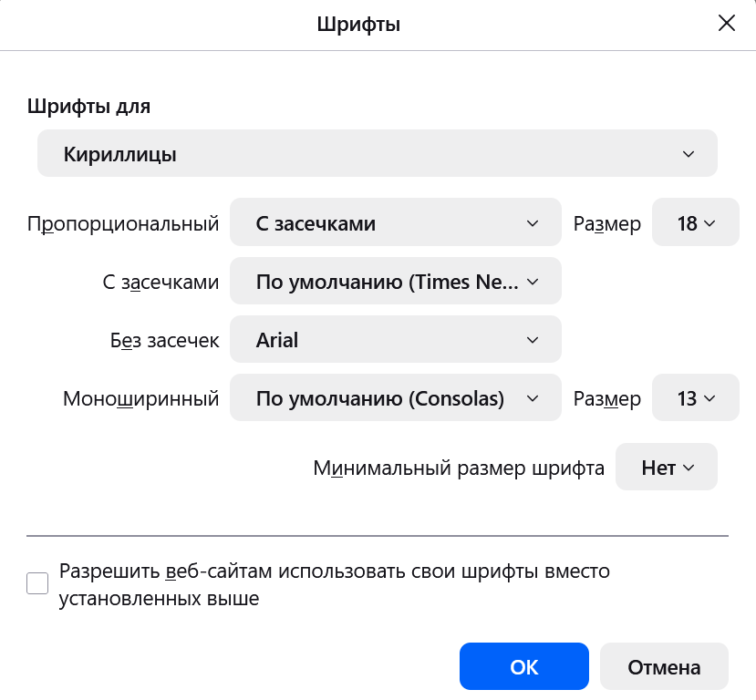Enable the checkbox allowing websites their own fonts
Viewport: 756px width, 700px height.
coord(37,583)
